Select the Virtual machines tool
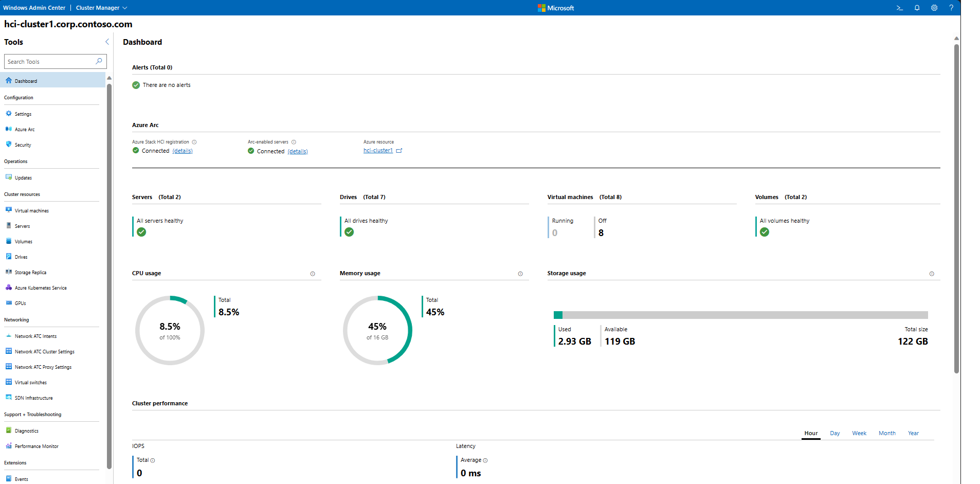The image size is (980, 484). [x=31, y=210]
